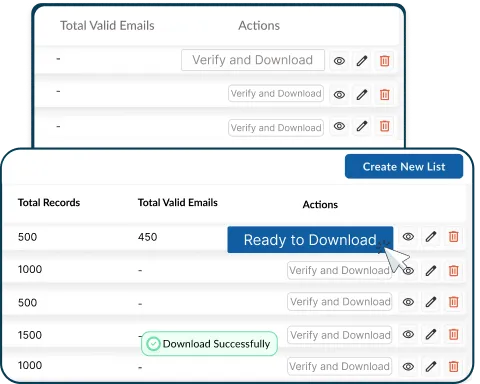
Task: Click Verify and Download in back panel middle row
Action: point(276,93)
